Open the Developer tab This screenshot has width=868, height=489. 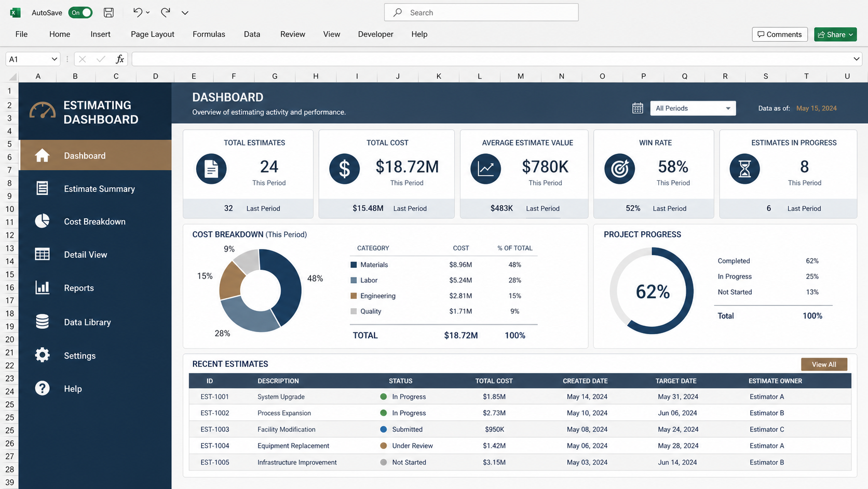[375, 34]
